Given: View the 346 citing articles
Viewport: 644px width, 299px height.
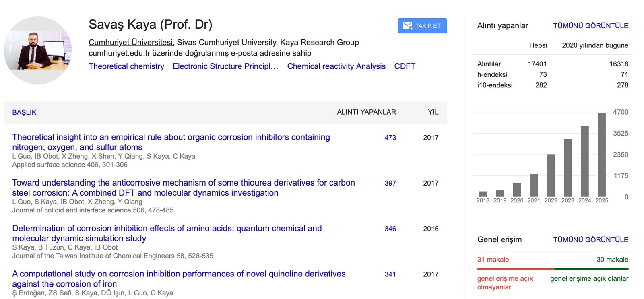Looking at the screenshot, I should coord(390,229).
